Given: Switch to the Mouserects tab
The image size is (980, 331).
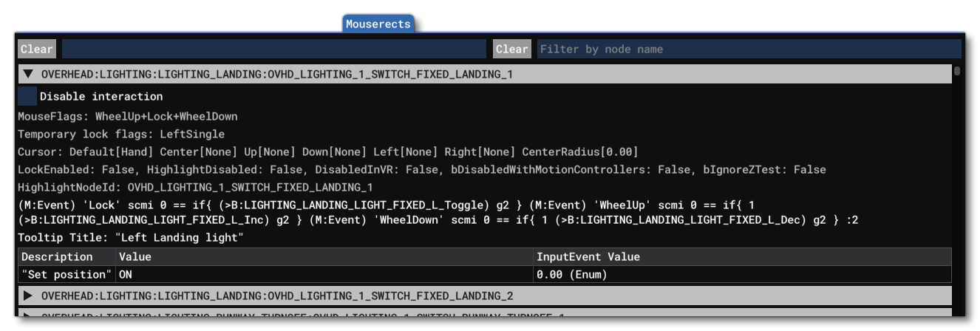Looking at the screenshot, I should (x=378, y=24).
